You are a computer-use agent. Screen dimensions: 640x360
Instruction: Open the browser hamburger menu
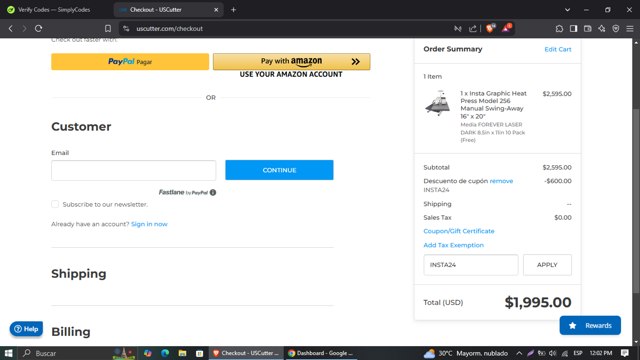(x=630, y=29)
